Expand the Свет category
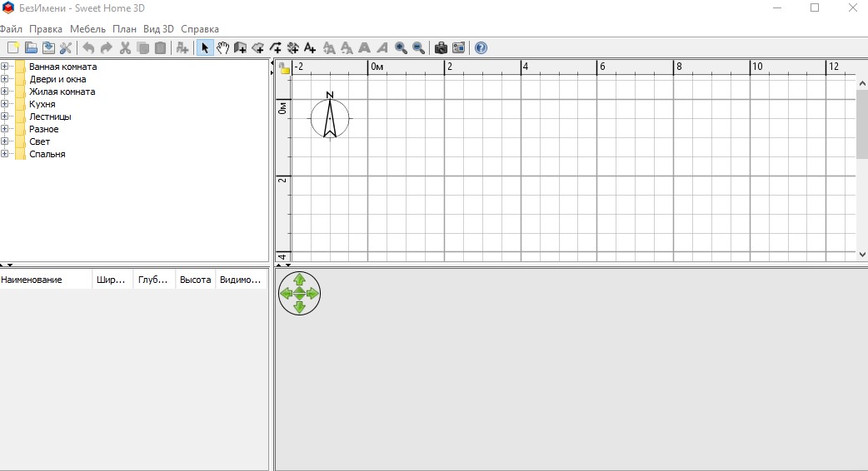Image resolution: width=868 pixels, height=471 pixels. click(x=4, y=141)
